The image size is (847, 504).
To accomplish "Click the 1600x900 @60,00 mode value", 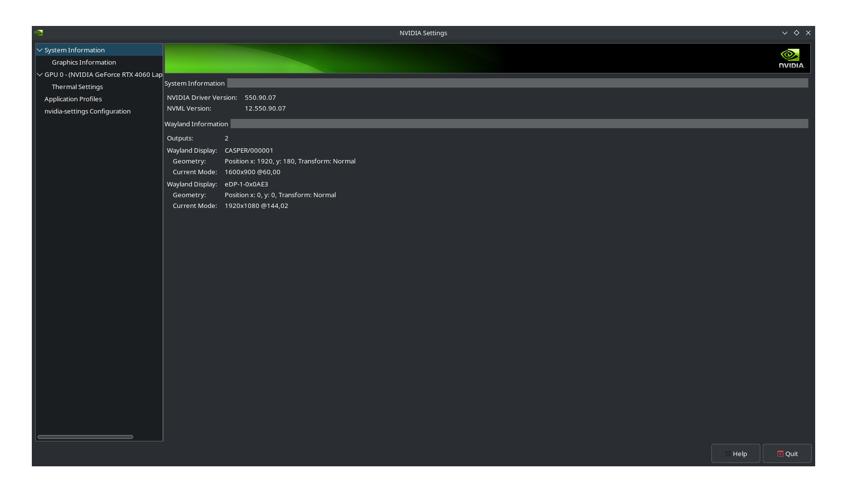I will (x=253, y=172).
